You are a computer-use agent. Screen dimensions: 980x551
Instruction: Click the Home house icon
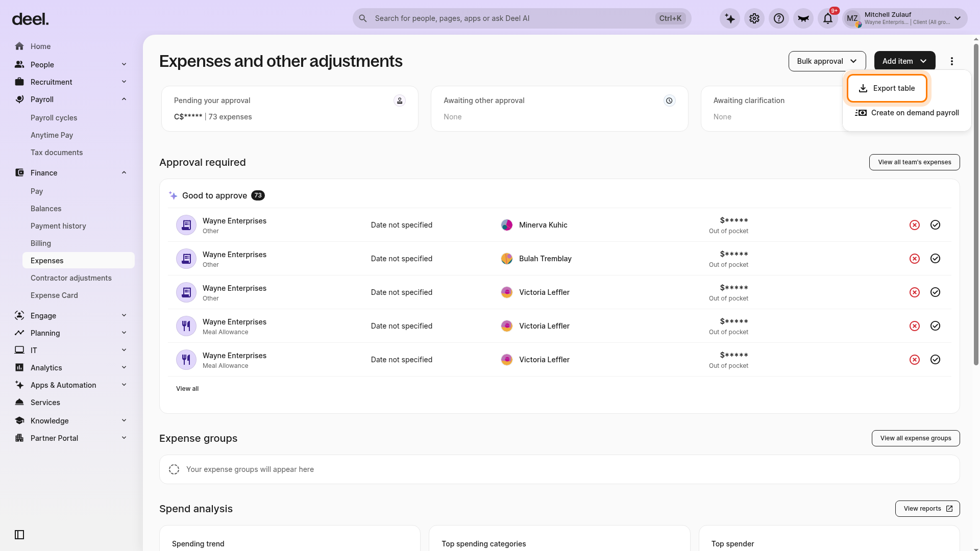pos(19,46)
